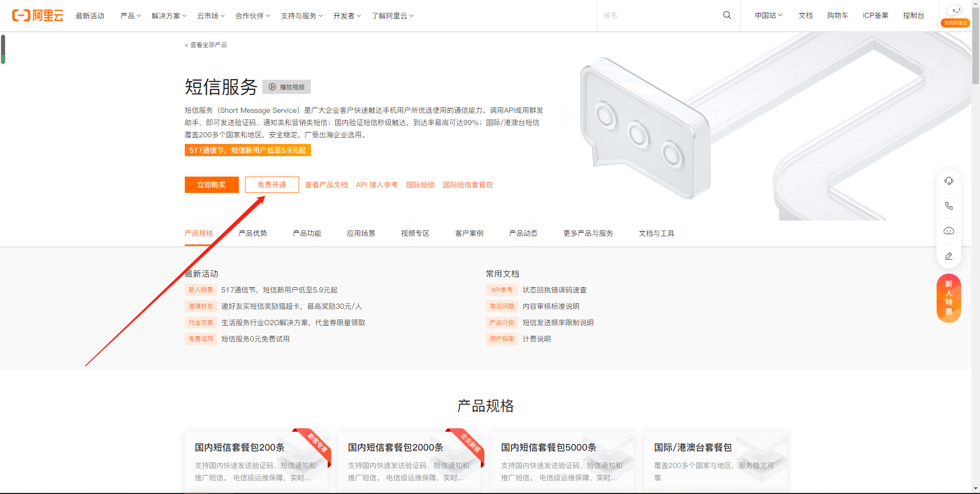Switch to the 视频专区 tab

click(415, 233)
